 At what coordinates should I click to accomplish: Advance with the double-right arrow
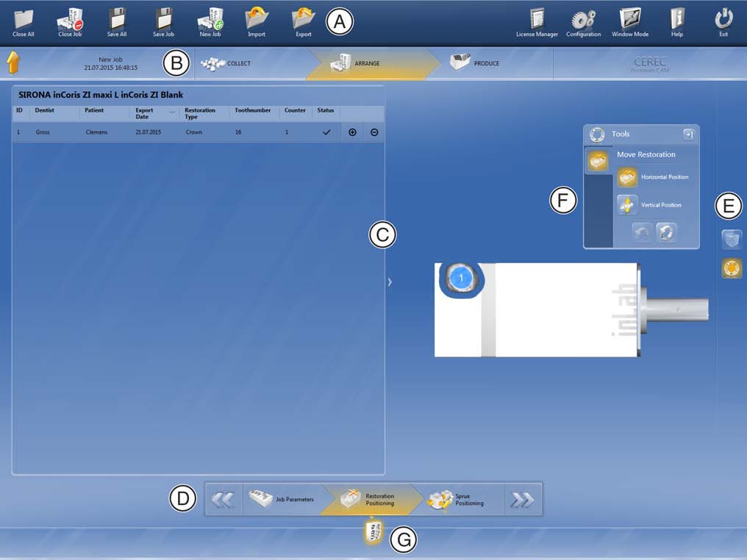coord(522,500)
